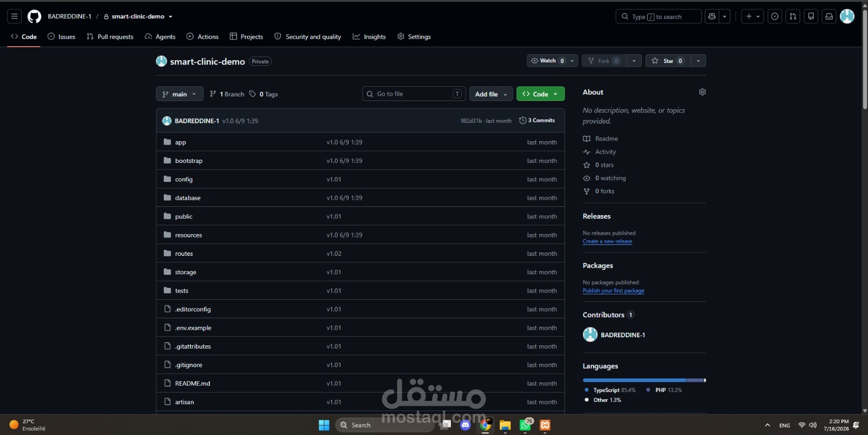
Task: Click Create a new release link
Action: pyautogui.click(x=608, y=241)
